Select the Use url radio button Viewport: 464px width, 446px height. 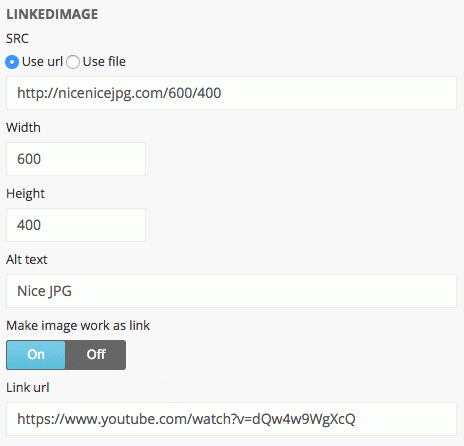point(12,62)
